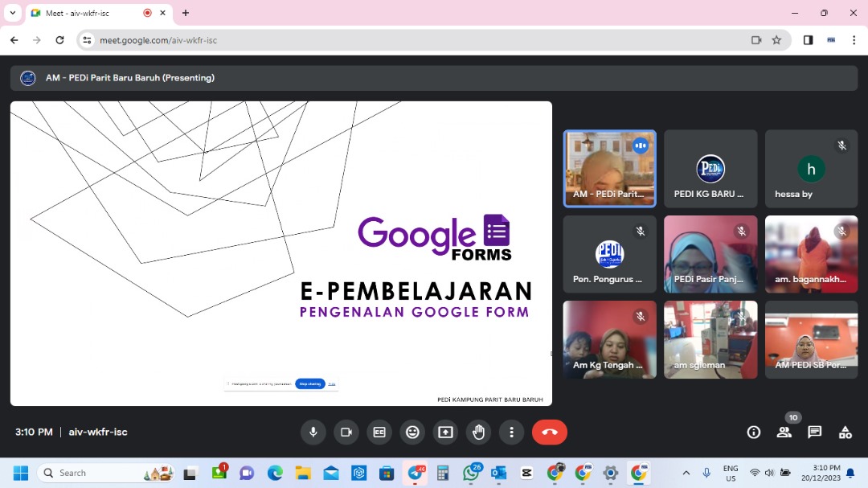Open more options three-dot menu
Viewport: 868px width, 488px height.
pyautogui.click(x=511, y=433)
